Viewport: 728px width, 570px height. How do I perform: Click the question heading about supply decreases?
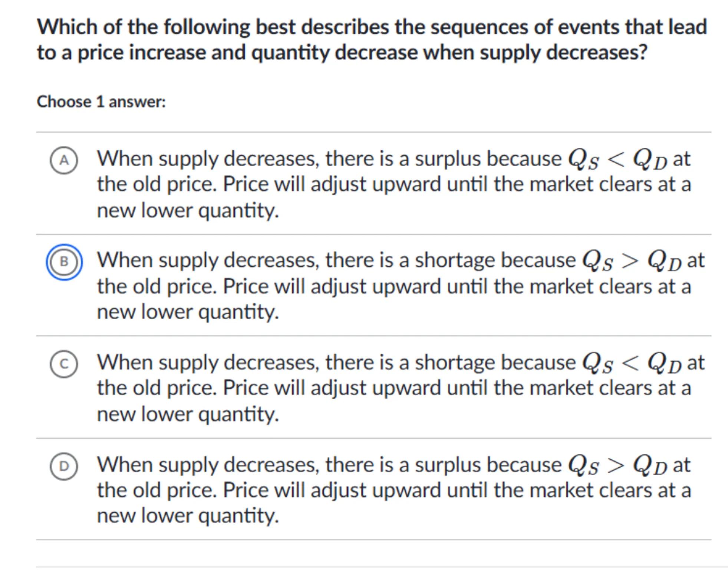(372, 39)
